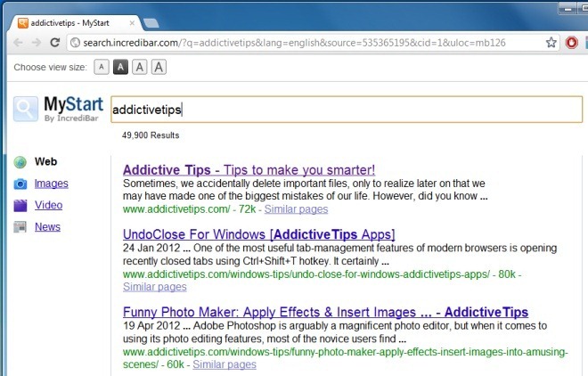
Task: Switch to the Images search category
Action: (52, 184)
